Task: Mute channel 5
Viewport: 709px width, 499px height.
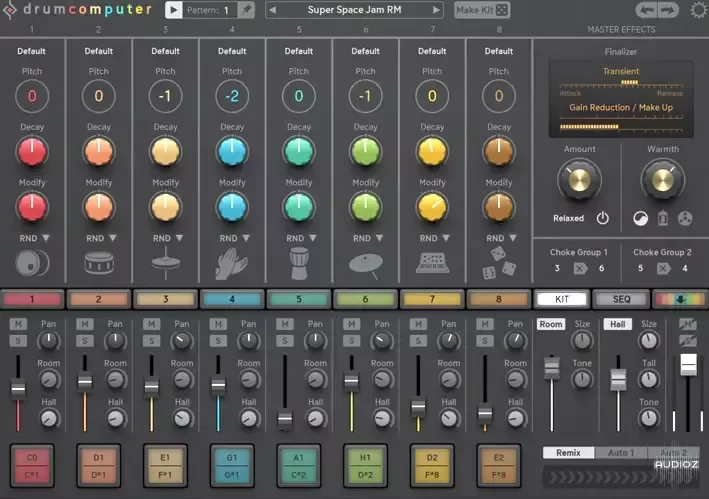Action: click(x=285, y=324)
